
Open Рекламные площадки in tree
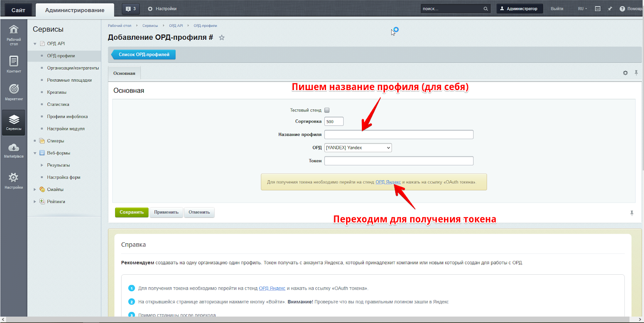[x=69, y=80]
